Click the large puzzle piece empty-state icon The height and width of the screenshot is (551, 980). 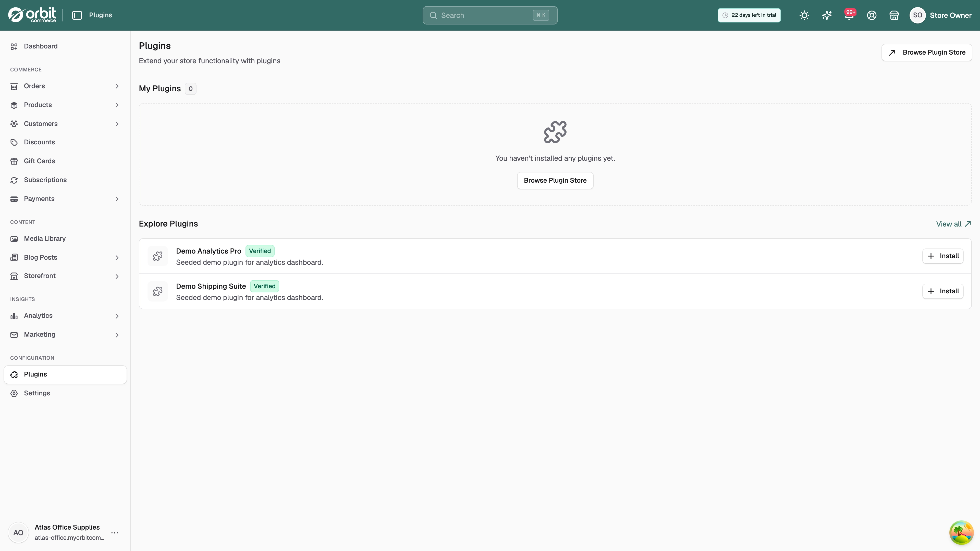pyautogui.click(x=555, y=132)
